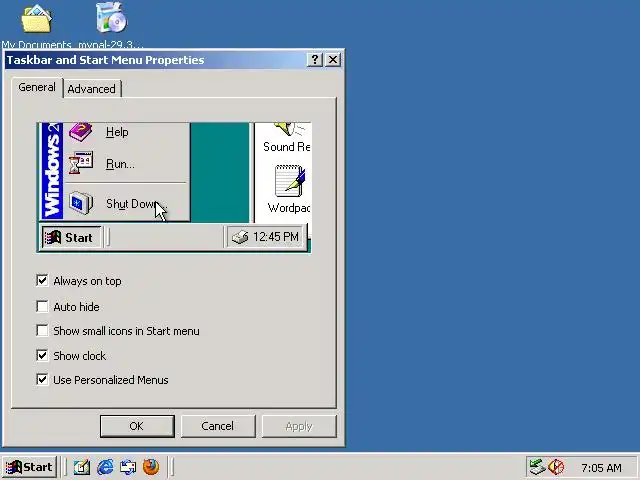Click the 7:05 AM taskbar clock
This screenshot has width=640, height=480.
[x=601, y=468]
